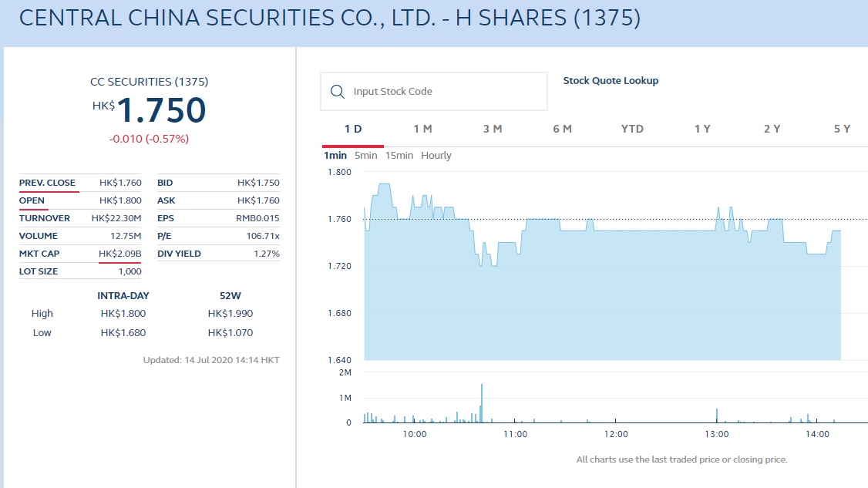Click the 52W column header
This screenshot has width=868, height=488.
230,296
